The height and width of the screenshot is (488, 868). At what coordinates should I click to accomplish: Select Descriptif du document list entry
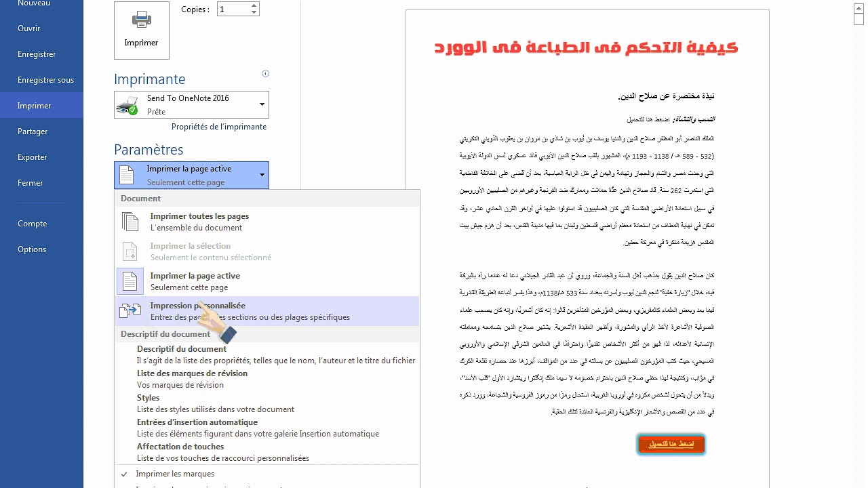[267, 354]
